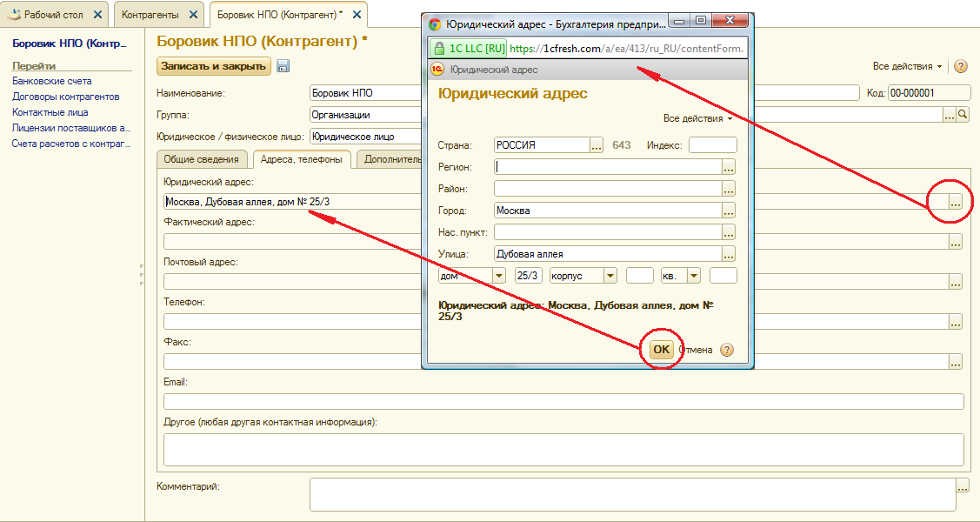Switch to the Общие сведения tab
The height and width of the screenshot is (522, 980).
[x=201, y=159]
